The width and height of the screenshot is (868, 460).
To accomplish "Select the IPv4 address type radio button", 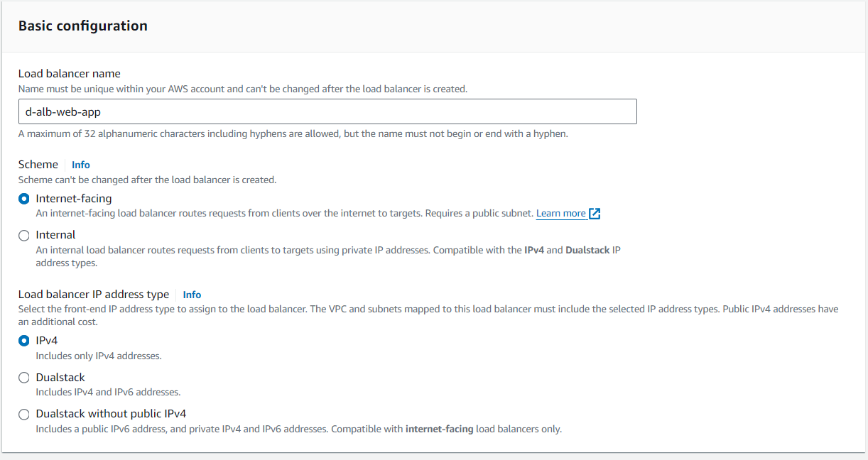I will click(x=24, y=341).
